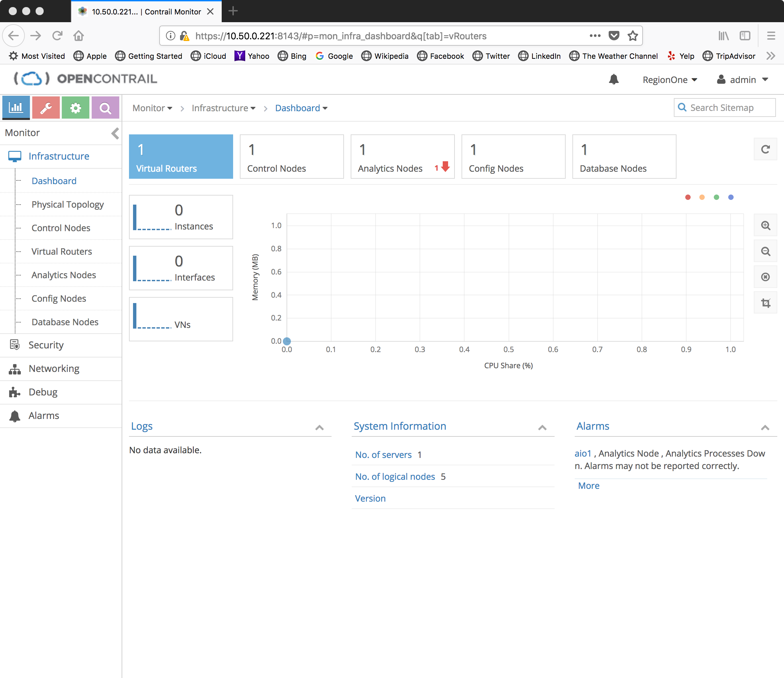Select the Analytics Nodes summary tab
The width and height of the screenshot is (784, 678).
coord(402,157)
